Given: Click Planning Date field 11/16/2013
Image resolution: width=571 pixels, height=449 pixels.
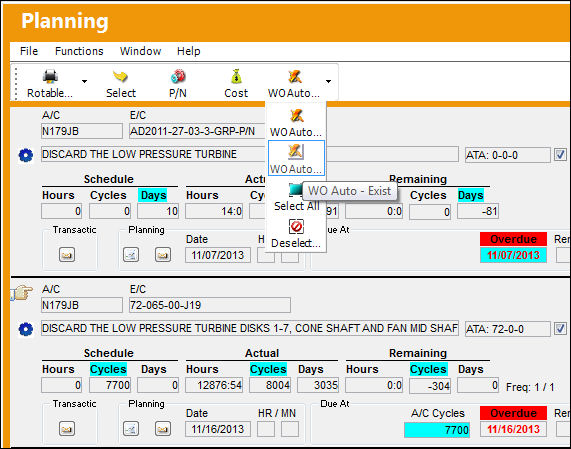Looking at the screenshot, I should point(218,429).
